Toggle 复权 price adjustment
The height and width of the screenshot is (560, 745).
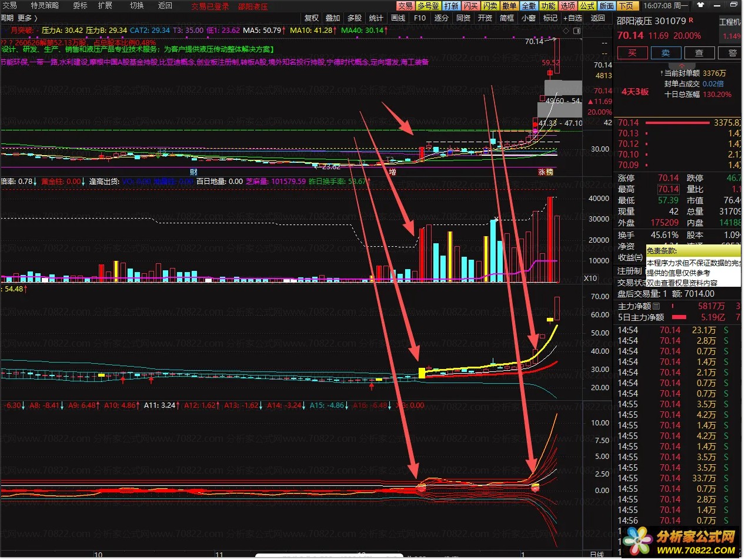[x=312, y=18]
